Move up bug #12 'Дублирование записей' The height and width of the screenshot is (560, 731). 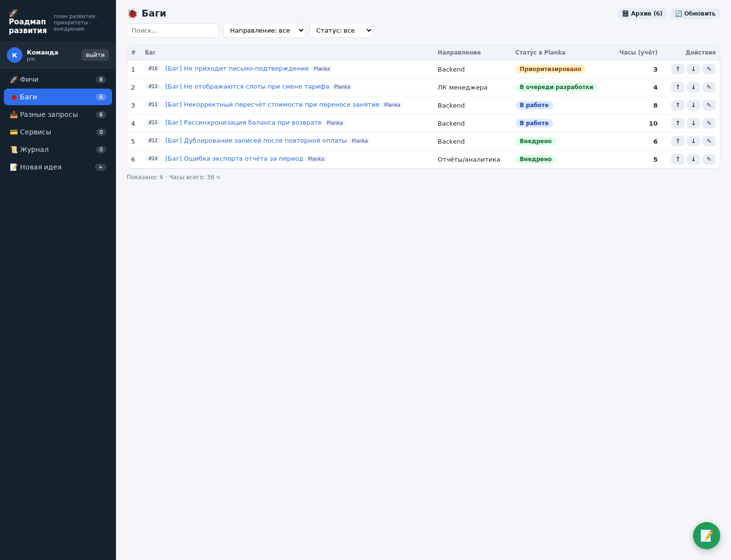tap(677, 141)
